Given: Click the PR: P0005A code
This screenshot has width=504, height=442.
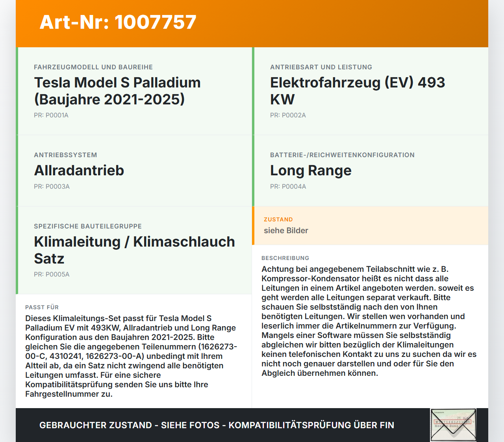Looking at the screenshot, I should (x=52, y=275).
